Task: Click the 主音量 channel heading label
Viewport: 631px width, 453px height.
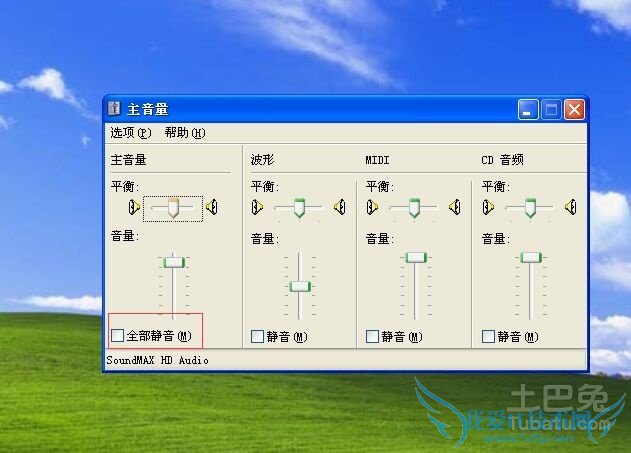Action: click(x=129, y=160)
